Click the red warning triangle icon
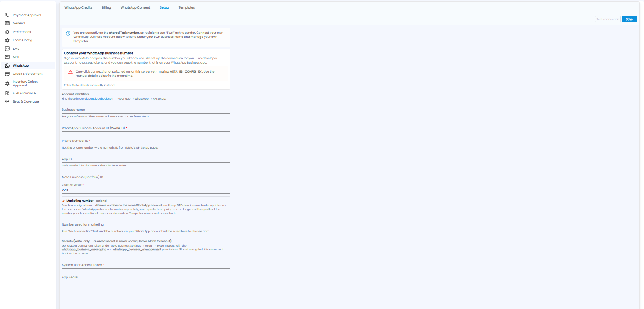This screenshot has width=644, height=309. click(x=70, y=72)
